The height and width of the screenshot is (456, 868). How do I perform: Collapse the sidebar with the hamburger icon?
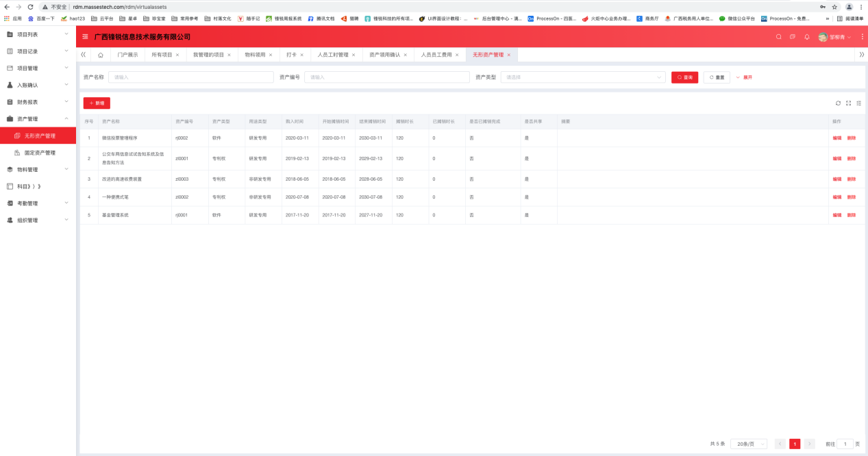(85, 36)
